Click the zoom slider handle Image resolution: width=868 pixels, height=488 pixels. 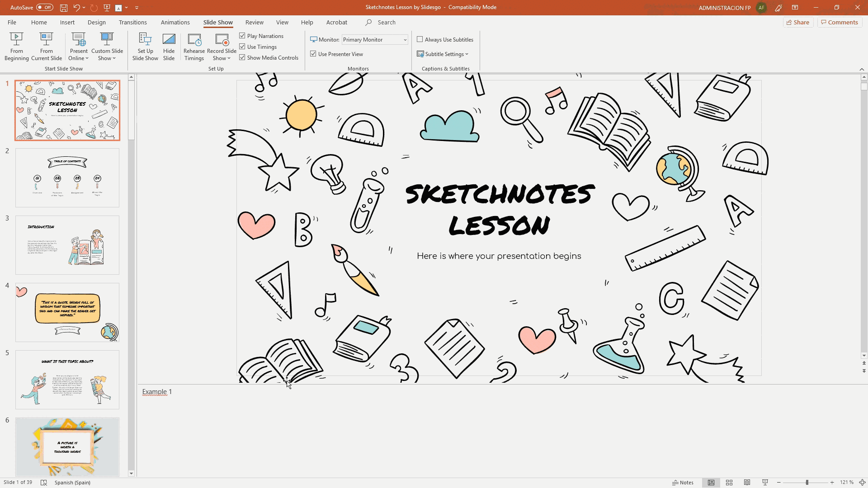pyautogui.click(x=807, y=483)
